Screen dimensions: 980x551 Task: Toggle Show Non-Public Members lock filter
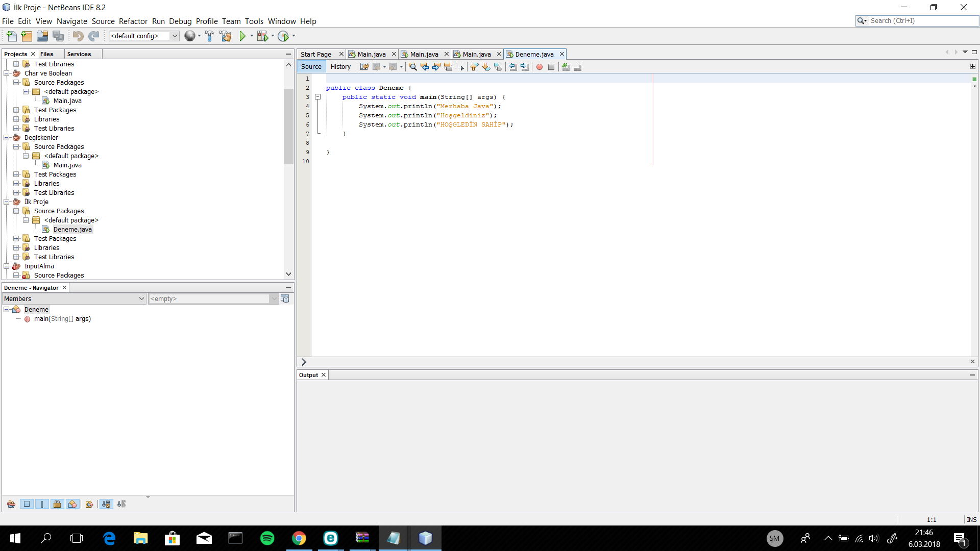point(57,504)
